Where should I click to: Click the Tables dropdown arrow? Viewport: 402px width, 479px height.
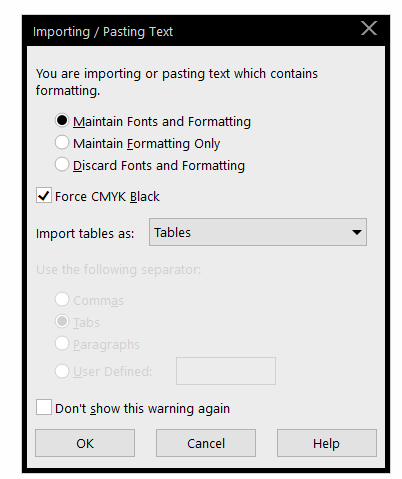357,232
